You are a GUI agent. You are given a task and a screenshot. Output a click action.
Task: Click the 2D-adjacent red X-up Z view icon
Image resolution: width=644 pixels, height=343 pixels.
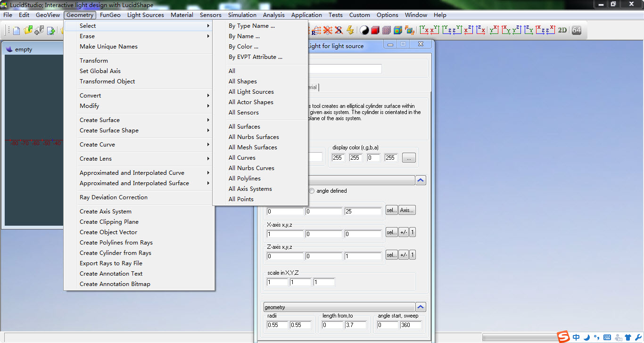click(551, 30)
